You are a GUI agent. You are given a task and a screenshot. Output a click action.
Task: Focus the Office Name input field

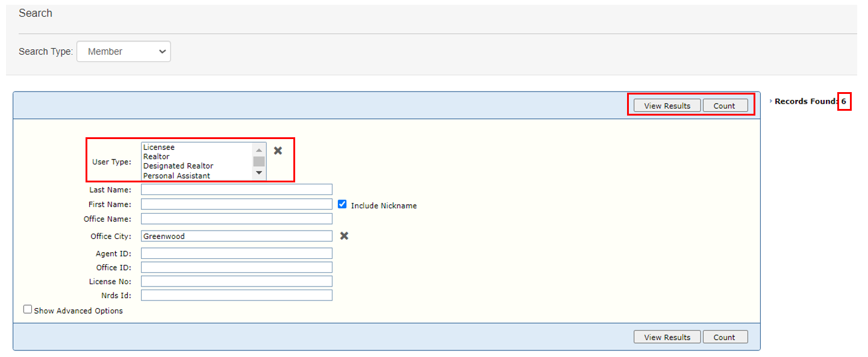click(237, 219)
